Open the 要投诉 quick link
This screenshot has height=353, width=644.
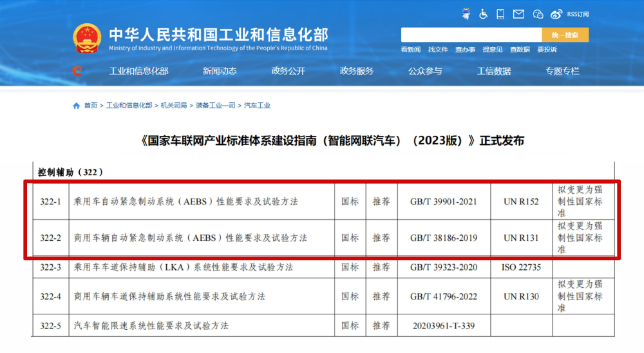pos(547,50)
